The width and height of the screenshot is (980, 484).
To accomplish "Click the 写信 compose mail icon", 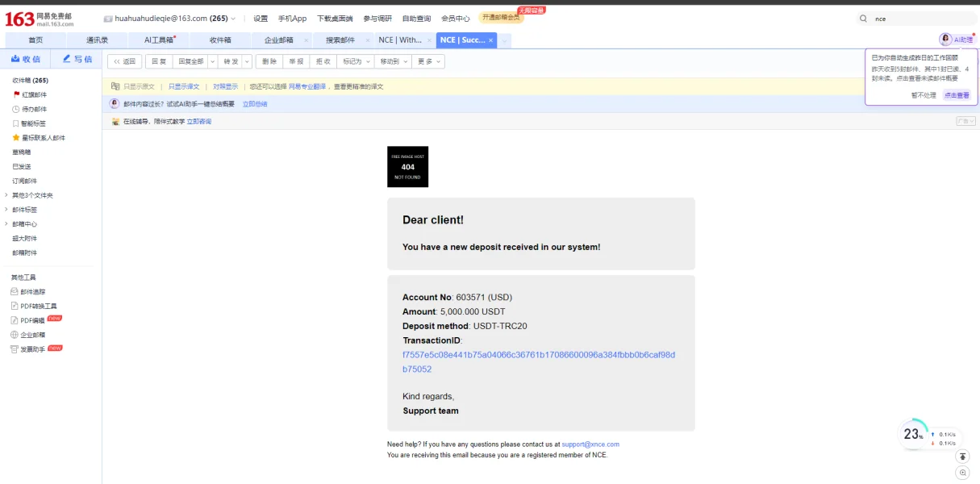I will click(67, 59).
